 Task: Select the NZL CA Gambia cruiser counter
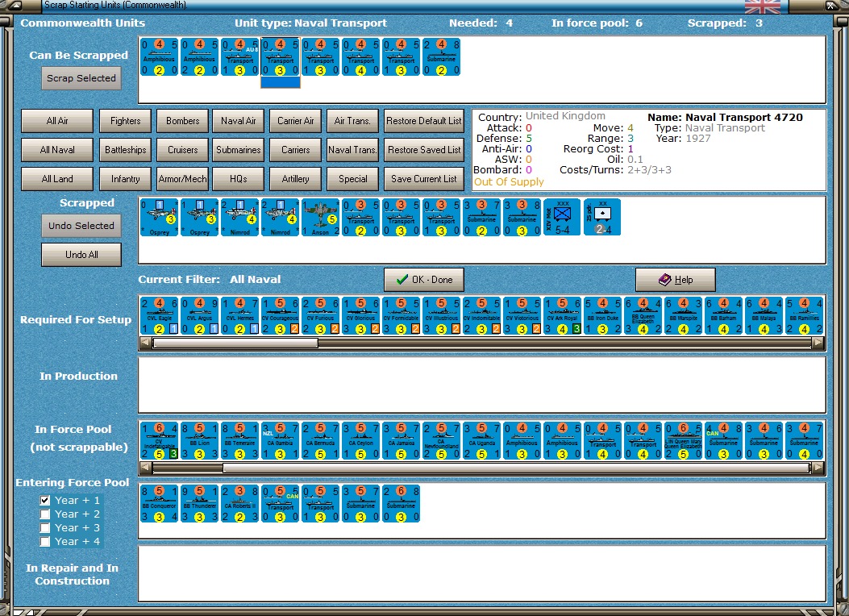pyautogui.click(x=281, y=440)
